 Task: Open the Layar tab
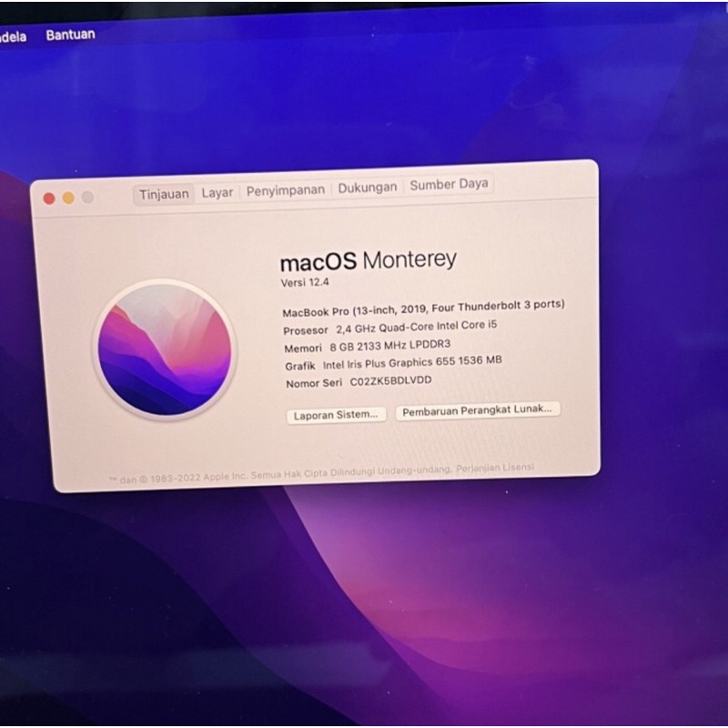217,192
